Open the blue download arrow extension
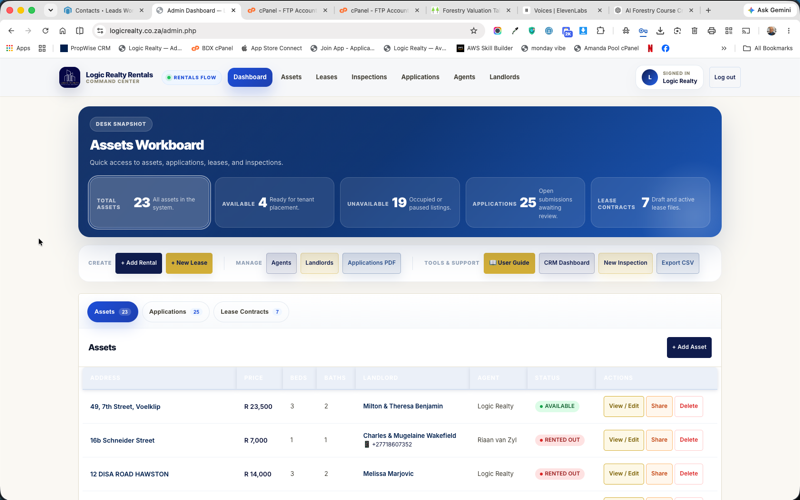 pyautogui.click(x=583, y=31)
